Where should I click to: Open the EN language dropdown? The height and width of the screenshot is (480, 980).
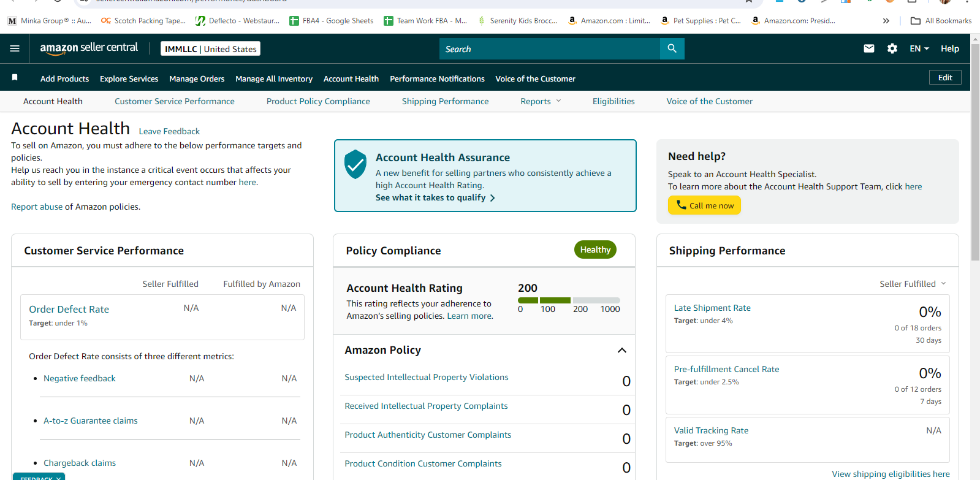(x=919, y=48)
